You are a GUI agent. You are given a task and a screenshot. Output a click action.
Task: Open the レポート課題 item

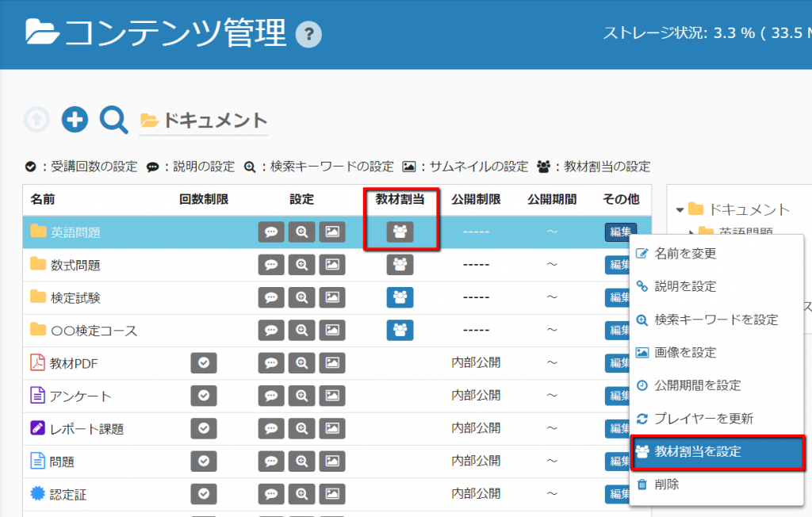click(86, 429)
